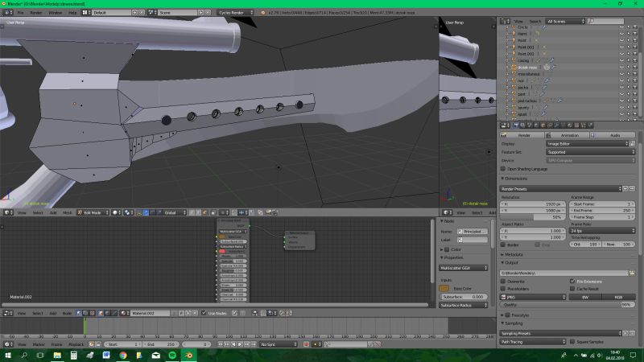
Task: Open Chrome from the taskbar
Action: (123, 356)
